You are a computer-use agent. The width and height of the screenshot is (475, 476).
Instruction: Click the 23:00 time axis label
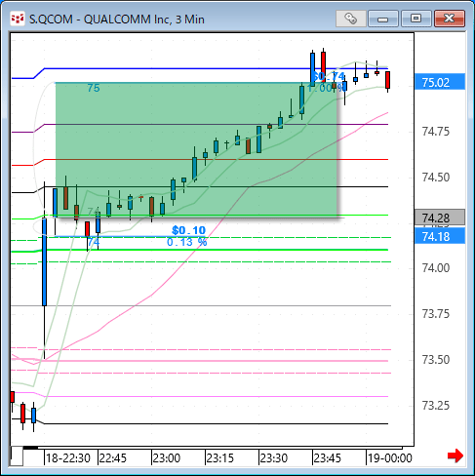click(x=167, y=458)
